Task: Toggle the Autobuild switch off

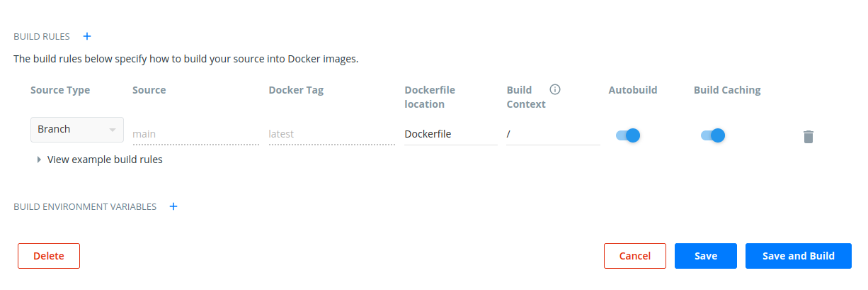Action: [x=628, y=135]
